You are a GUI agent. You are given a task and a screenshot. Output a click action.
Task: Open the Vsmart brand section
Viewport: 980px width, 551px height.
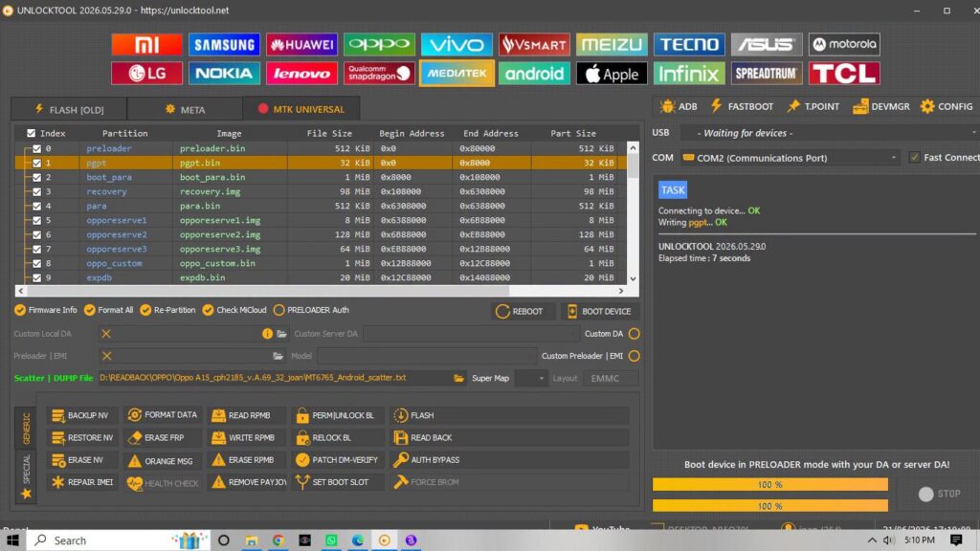coord(534,44)
